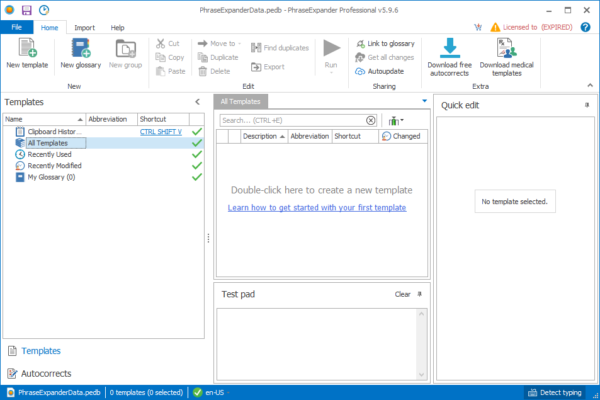The height and width of the screenshot is (400, 600).
Task: Pin the Quick edit panel
Action: click(x=587, y=105)
